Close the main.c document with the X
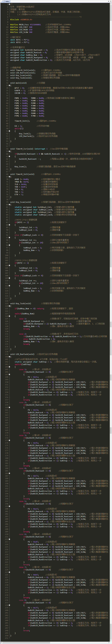Image resolution: width=112 pixels, height=644 pixels. 111,1
